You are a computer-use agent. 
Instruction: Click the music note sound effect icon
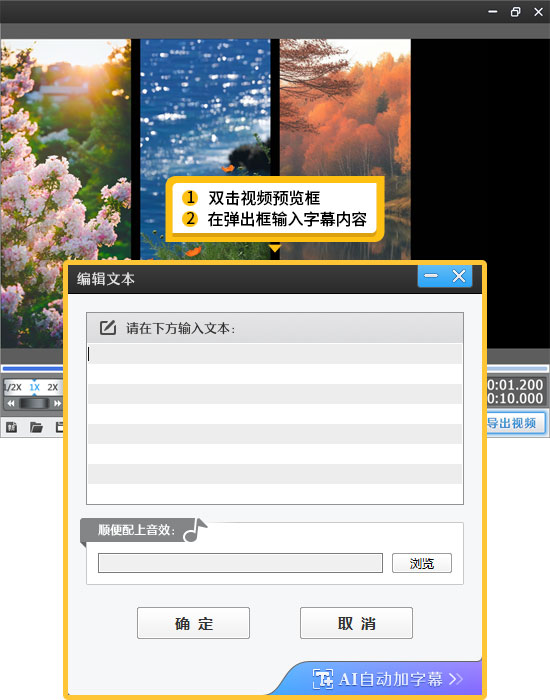click(x=195, y=530)
